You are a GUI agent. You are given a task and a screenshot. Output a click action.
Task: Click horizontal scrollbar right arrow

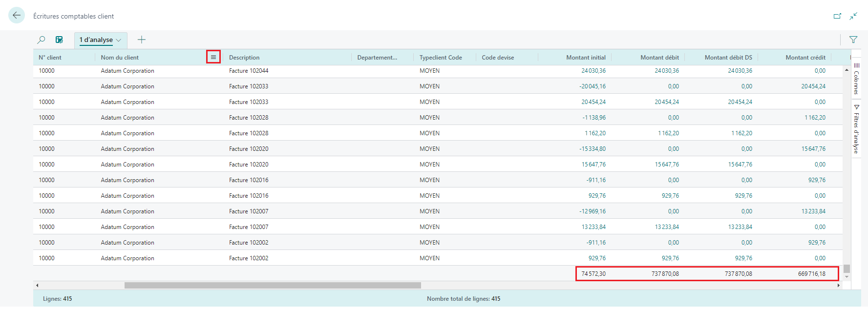pyautogui.click(x=839, y=285)
